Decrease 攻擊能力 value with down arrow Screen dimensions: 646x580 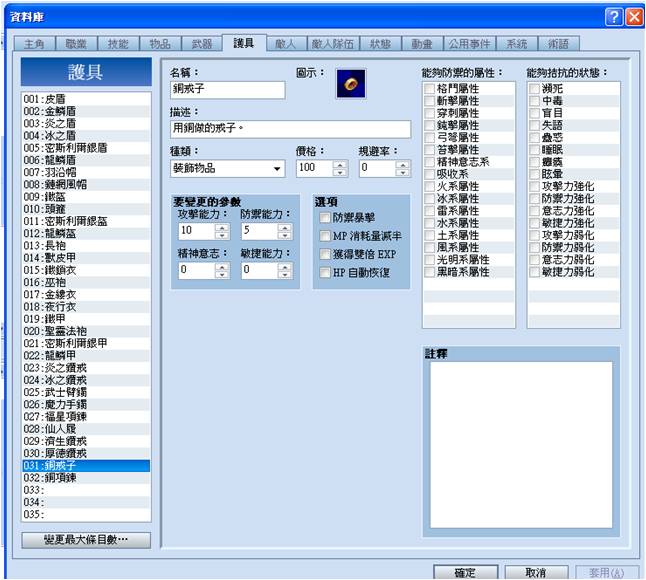tap(222, 235)
